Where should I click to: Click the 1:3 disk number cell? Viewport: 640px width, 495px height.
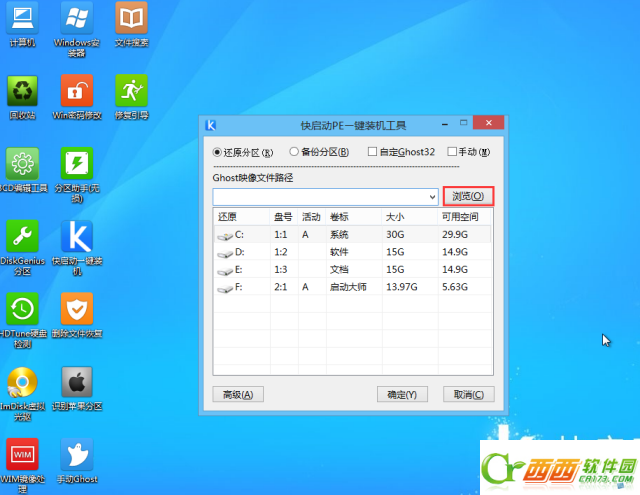pyautogui.click(x=281, y=270)
